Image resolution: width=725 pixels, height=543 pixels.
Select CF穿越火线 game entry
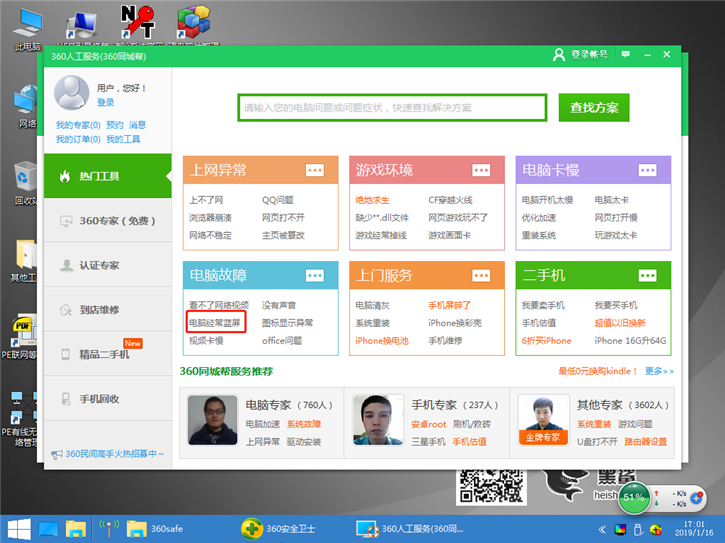coord(450,200)
